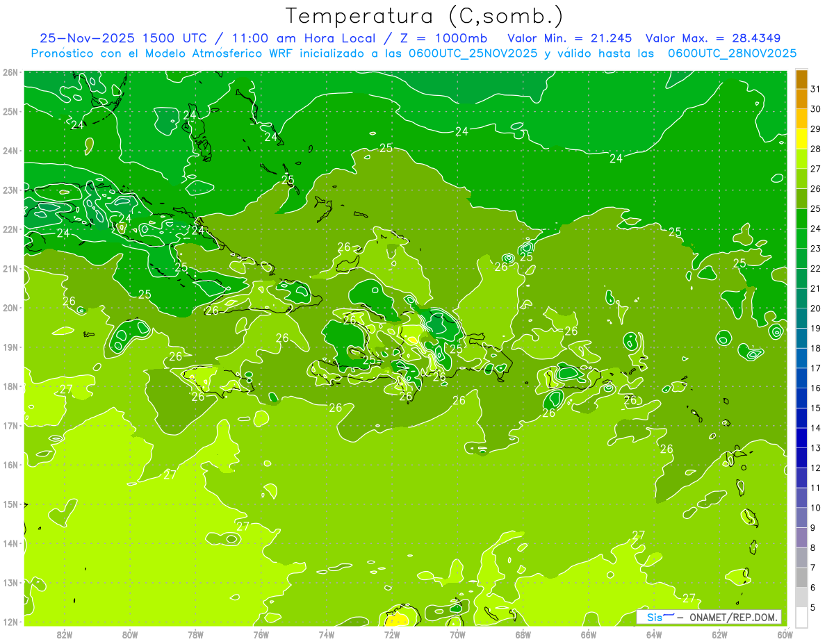Click the 26N latitude axis label
This screenshot has width=834, height=644.
coord(10,72)
